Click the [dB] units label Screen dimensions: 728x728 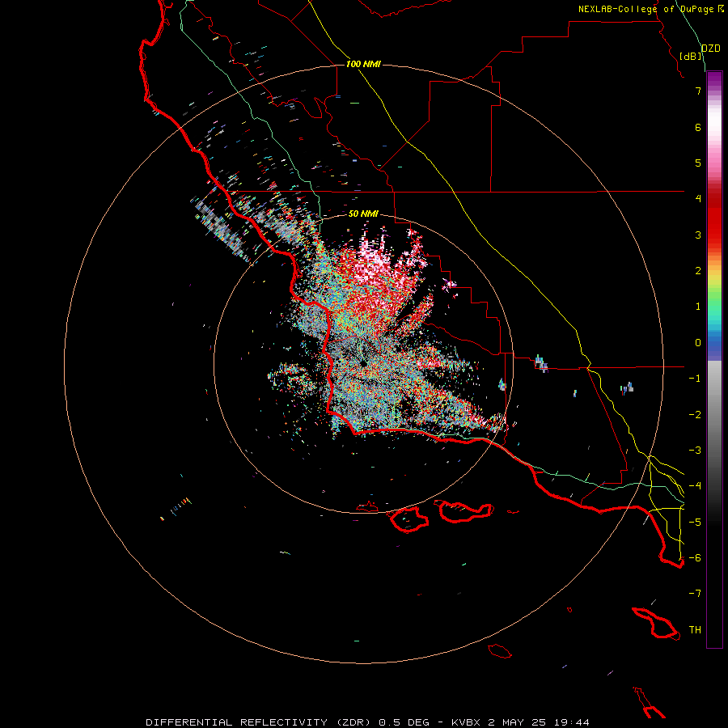point(691,56)
